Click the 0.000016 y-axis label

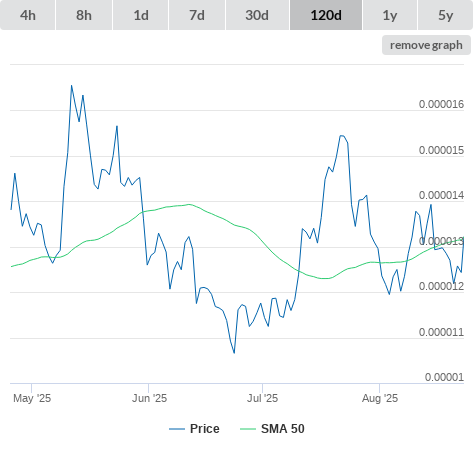[441, 104]
